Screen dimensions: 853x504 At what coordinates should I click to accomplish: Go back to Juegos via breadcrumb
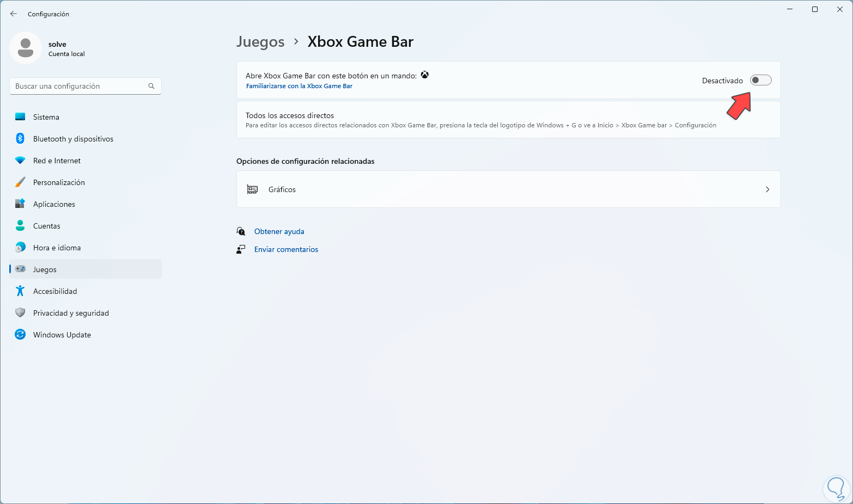click(x=260, y=42)
